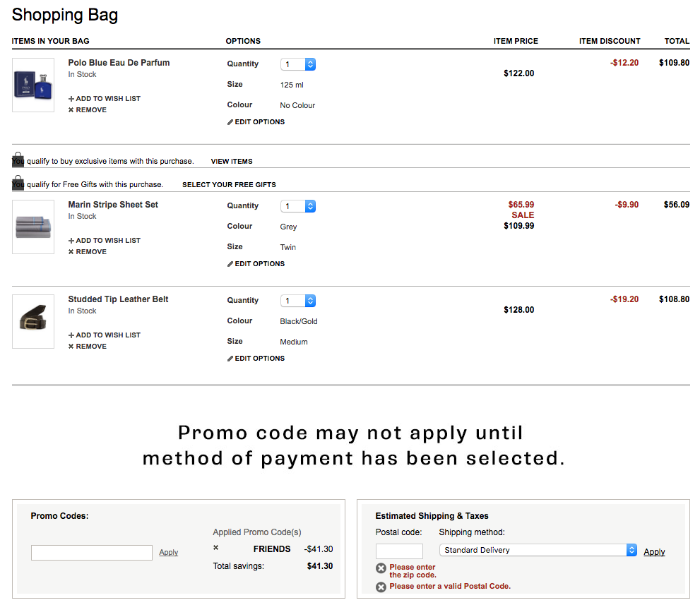Apply the shipping estimate
This screenshot has height=605, width=700.
pyautogui.click(x=654, y=552)
